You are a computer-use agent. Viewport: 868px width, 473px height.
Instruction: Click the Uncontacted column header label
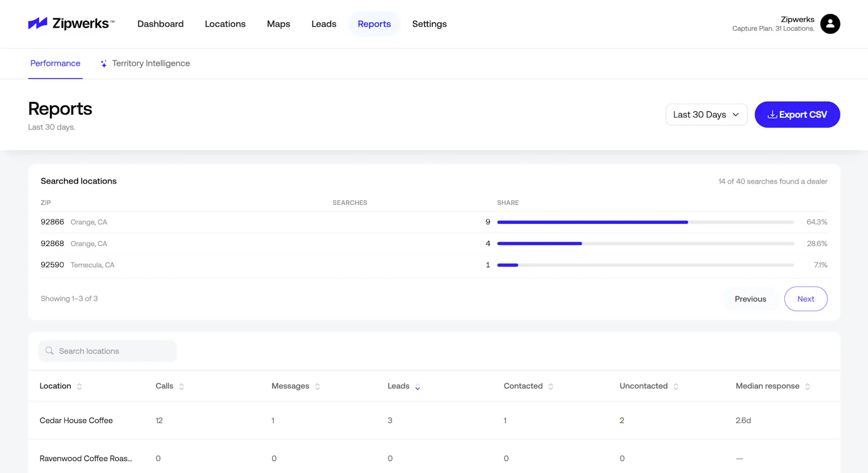click(x=643, y=386)
